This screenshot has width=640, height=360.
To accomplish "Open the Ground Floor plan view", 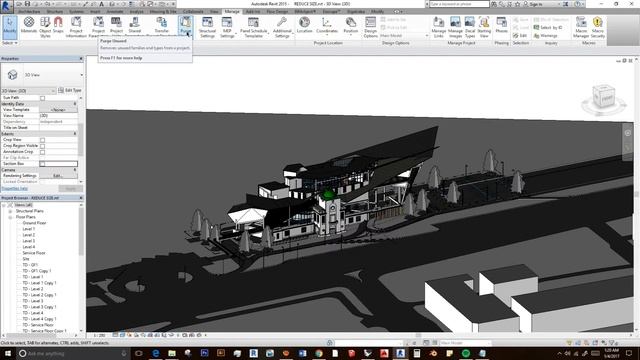I will point(34,223).
